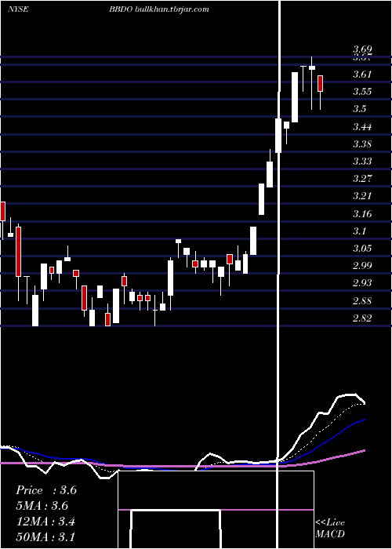Click the 3.27 price axis label
Viewport: 392px width, 549px height.
coord(362,179)
